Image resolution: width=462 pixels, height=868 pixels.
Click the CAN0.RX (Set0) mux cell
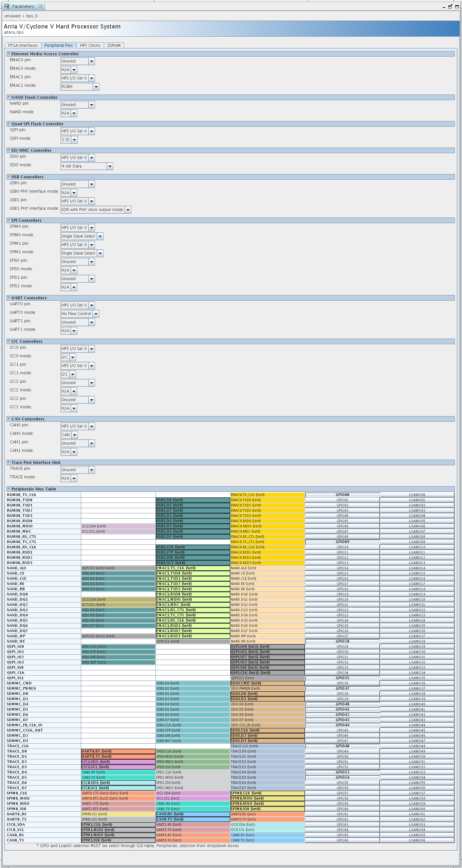click(x=193, y=814)
